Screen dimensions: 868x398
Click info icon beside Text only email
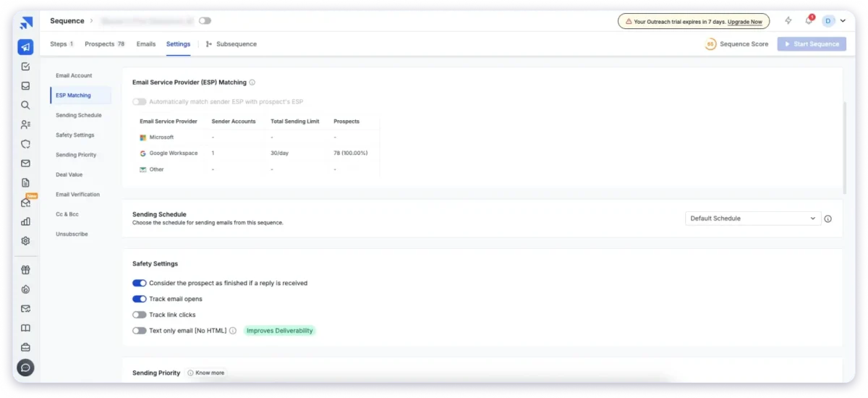[233, 331]
